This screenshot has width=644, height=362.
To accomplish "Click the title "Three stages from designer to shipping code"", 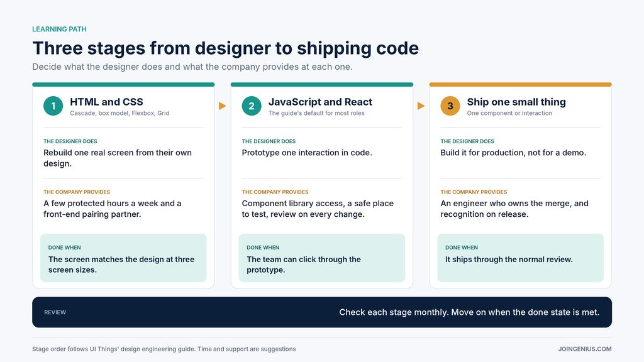I will [x=226, y=48].
